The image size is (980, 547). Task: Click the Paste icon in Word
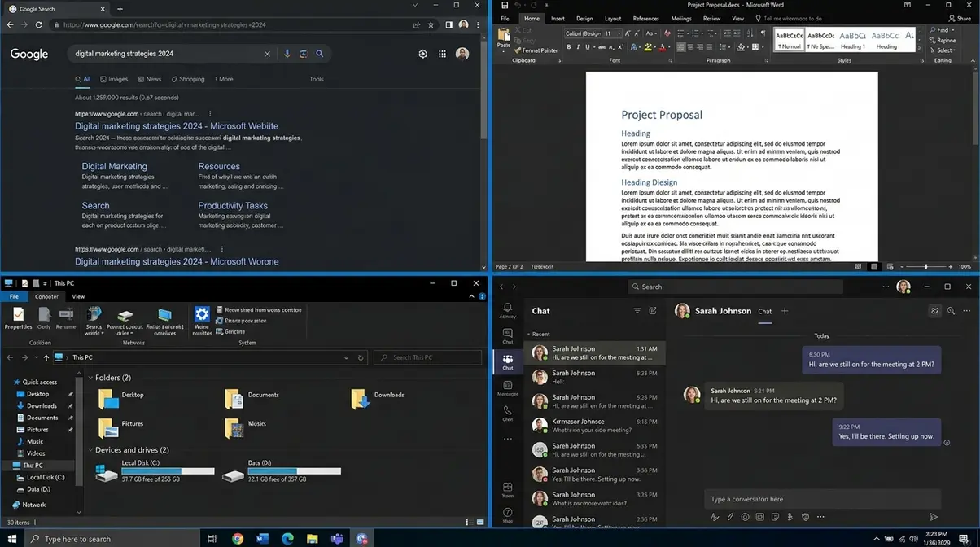click(504, 36)
